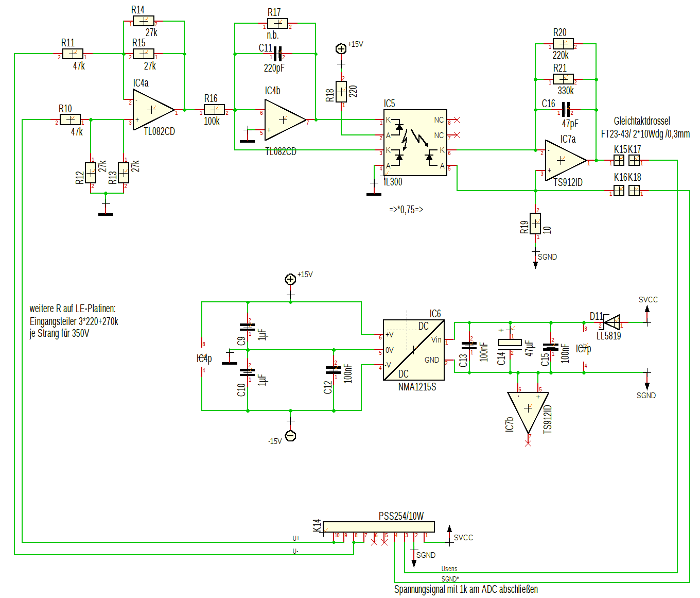Select the D11 diode symbol
Image resolution: width=700 pixels, height=598 pixels.
[x=612, y=323]
